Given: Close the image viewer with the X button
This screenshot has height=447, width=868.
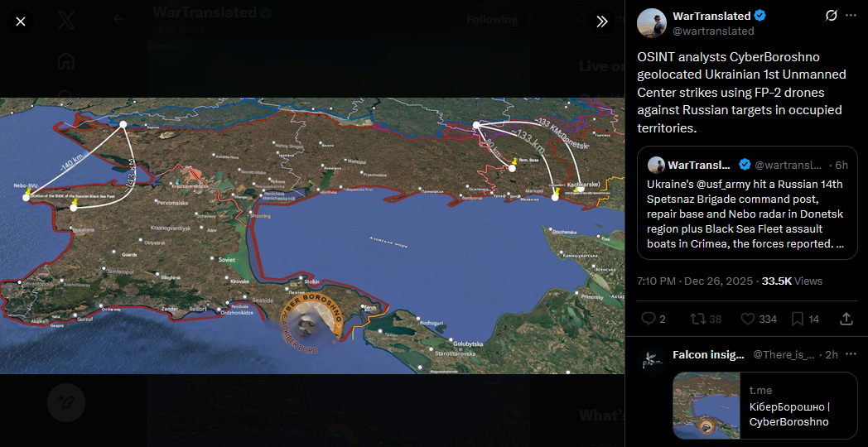Looking at the screenshot, I should pyautogui.click(x=21, y=22).
